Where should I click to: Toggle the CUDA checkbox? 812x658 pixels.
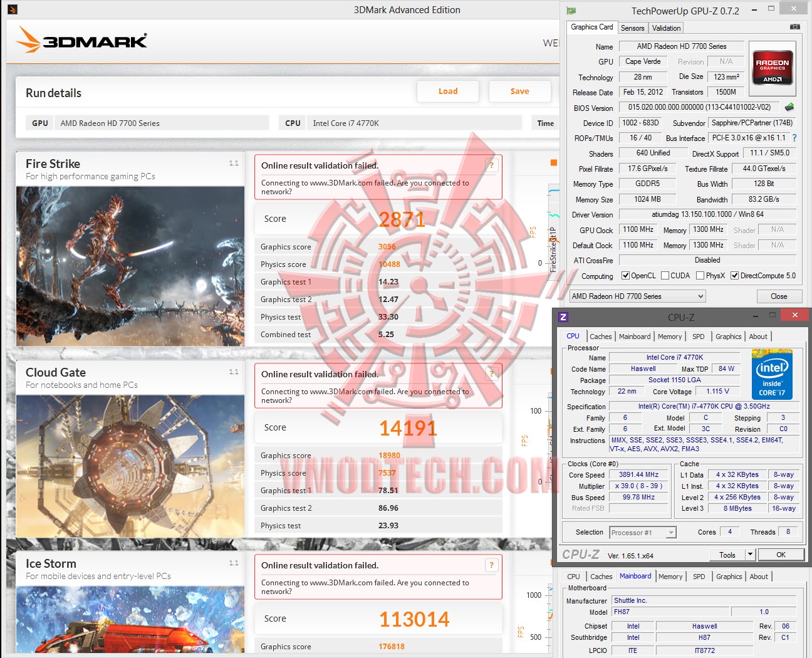point(665,276)
